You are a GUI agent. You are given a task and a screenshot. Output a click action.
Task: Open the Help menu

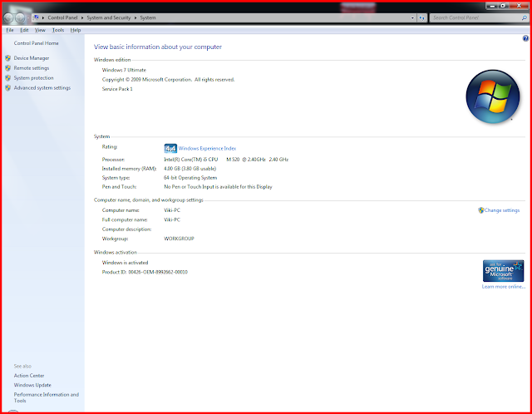pos(76,30)
